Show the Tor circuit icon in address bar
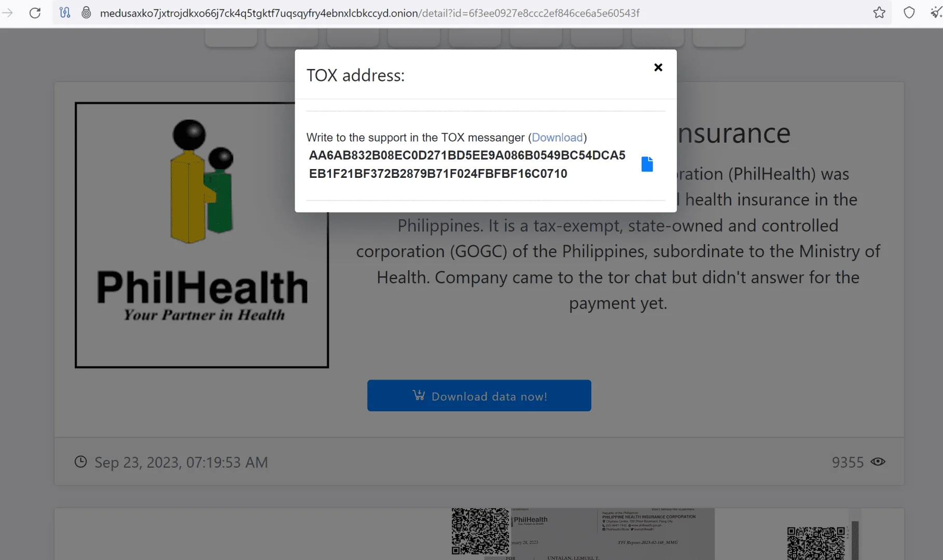The height and width of the screenshot is (560, 943). tap(65, 13)
